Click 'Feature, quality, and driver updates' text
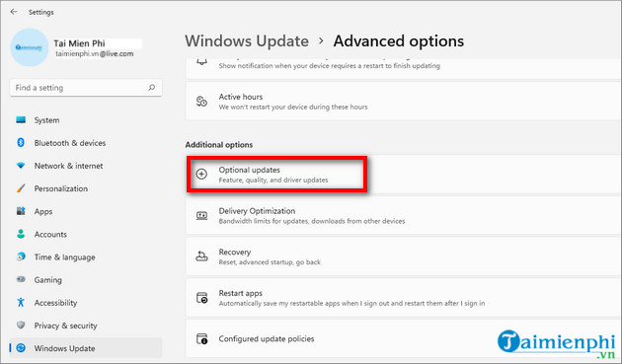The image size is (622, 364). [273, 180]
